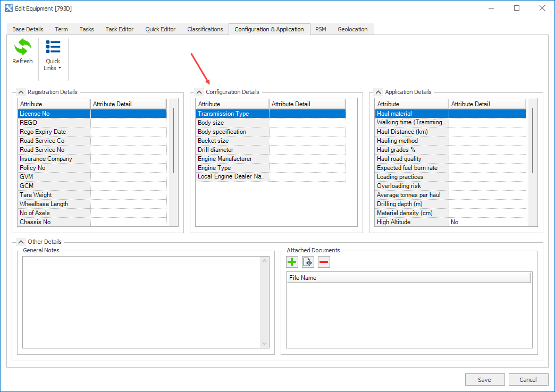
Task: Select the Walking time (Tramming) row
Action: point(451,122)
